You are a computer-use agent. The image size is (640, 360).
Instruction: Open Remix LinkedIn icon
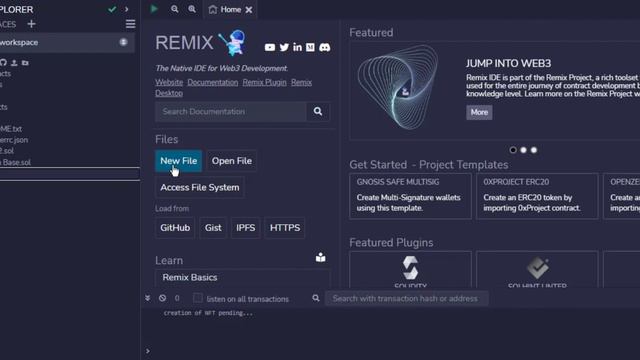point(297,47)
